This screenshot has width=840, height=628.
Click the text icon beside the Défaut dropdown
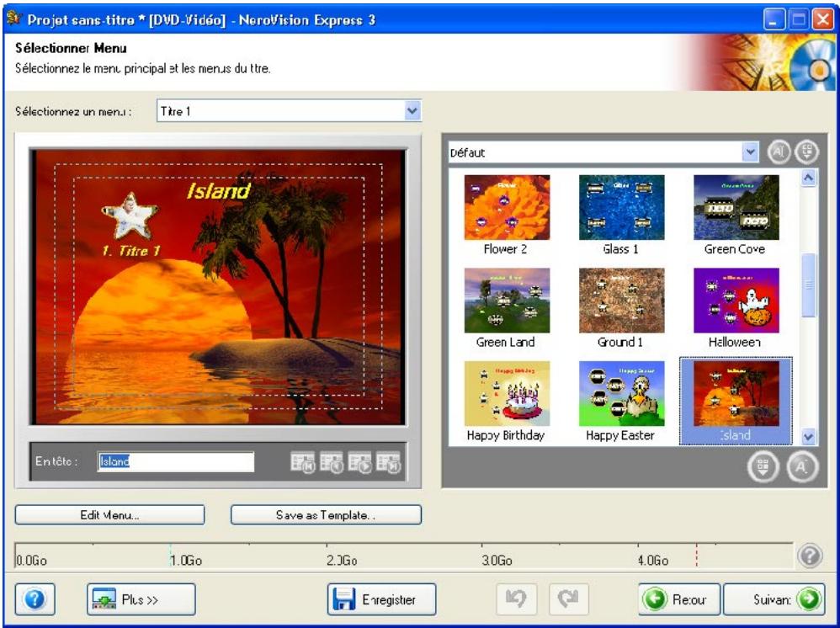pos(779,152)
